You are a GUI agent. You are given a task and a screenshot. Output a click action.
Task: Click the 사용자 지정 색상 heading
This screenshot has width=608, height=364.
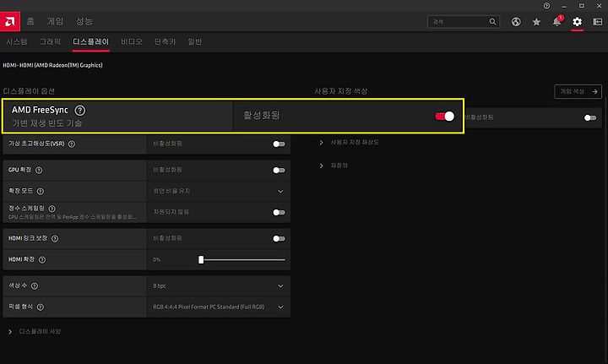click(341, 91)
